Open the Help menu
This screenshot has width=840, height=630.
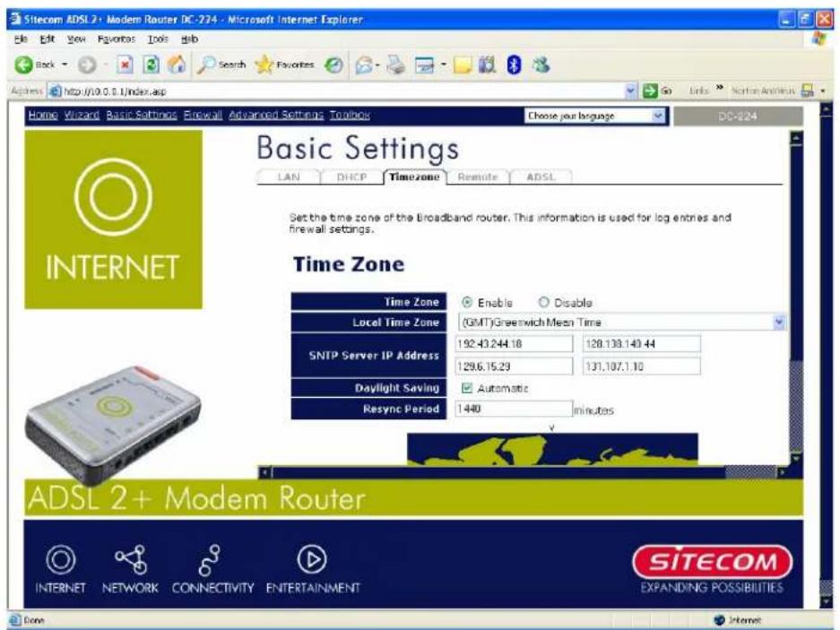coord(189,39)
